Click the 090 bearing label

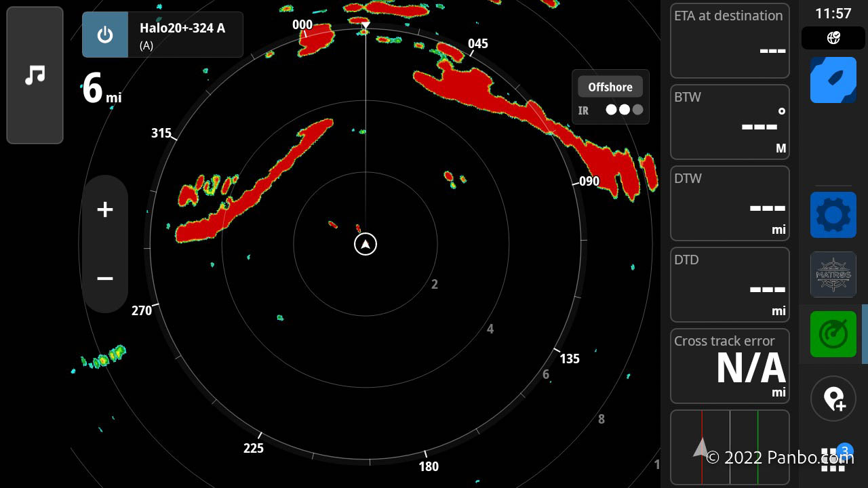(589, 181)
